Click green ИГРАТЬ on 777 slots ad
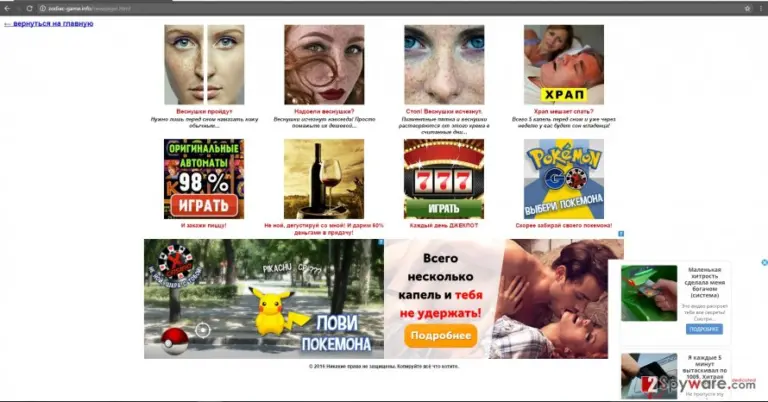This screenshot has width=768, height=402. (444, 209)
